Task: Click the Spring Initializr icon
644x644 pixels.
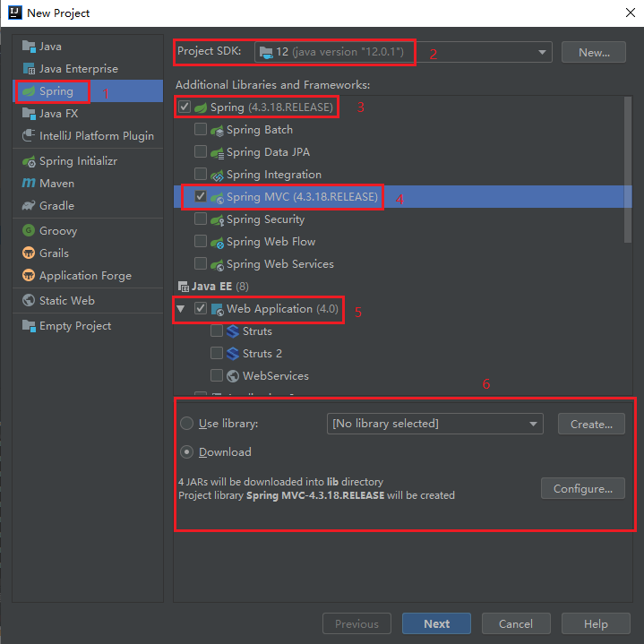Action: pos(29,161)
